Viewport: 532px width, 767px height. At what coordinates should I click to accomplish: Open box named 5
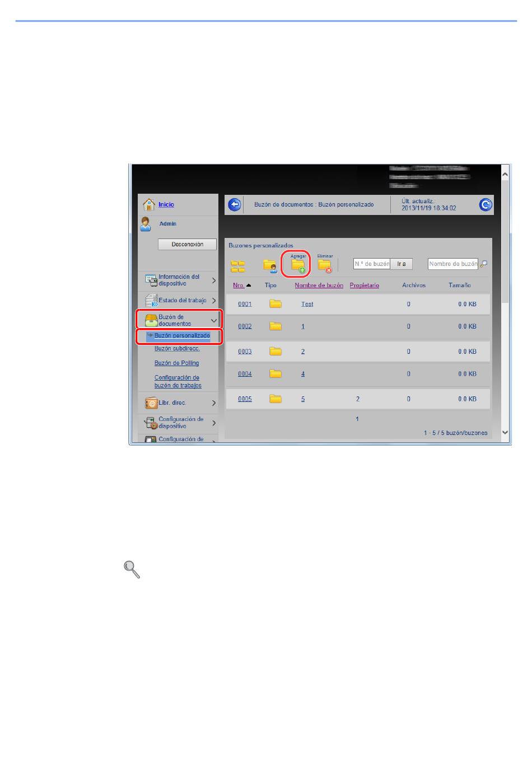[303, 399]
